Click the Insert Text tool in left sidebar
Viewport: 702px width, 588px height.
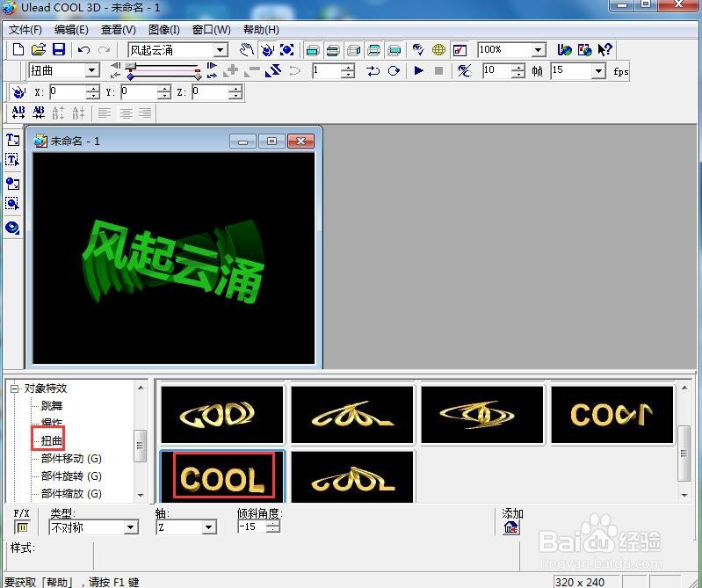(12, 140)
